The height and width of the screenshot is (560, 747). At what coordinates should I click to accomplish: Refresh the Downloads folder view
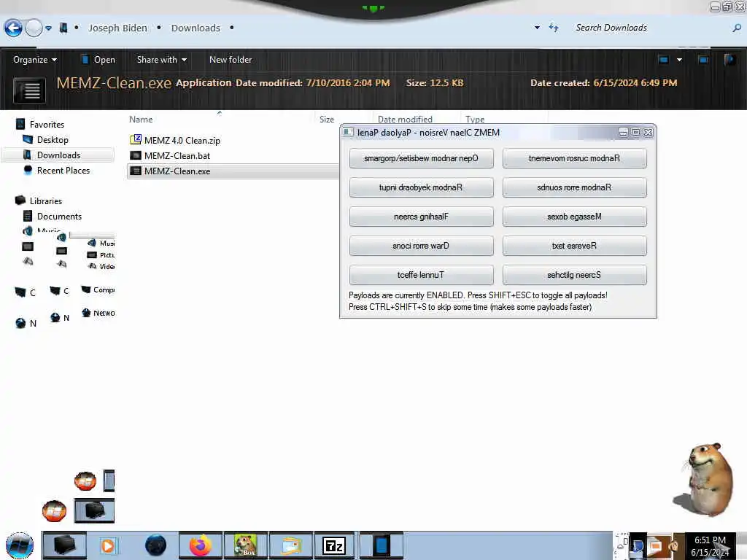point(554,28)
